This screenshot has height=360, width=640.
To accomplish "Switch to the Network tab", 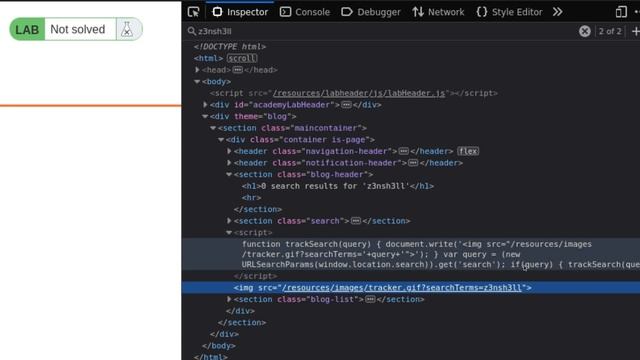I will tap(438, 12).
